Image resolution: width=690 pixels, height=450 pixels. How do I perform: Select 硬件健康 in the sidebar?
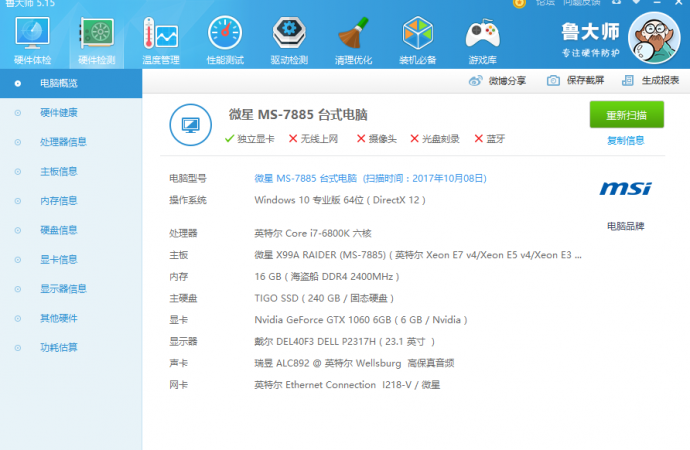(x=58, y=113)
